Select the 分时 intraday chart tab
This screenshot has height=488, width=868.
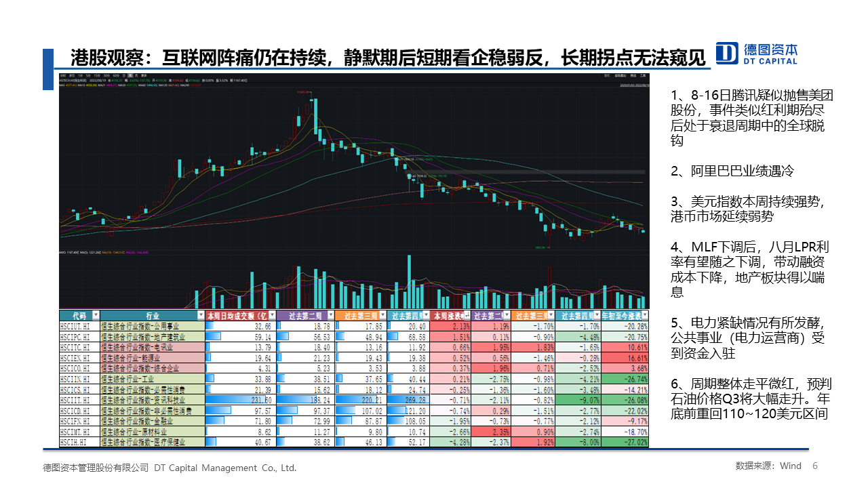pyautogui.click(x=63, y=76)
